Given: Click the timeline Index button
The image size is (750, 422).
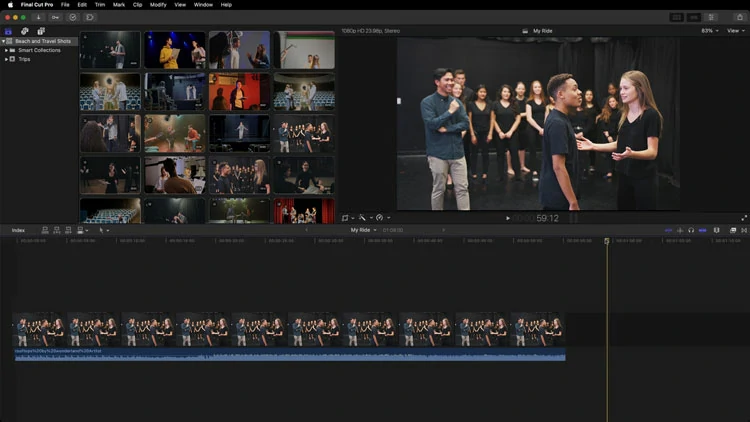Looking at the screenshot, I should pos(18,230).
